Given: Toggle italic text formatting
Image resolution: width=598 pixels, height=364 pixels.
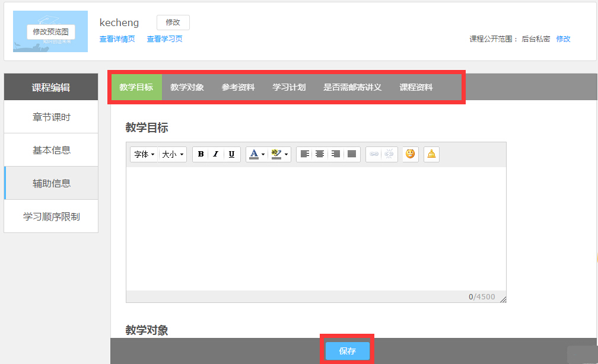Looking at the screenshot, I should (216, 154).
